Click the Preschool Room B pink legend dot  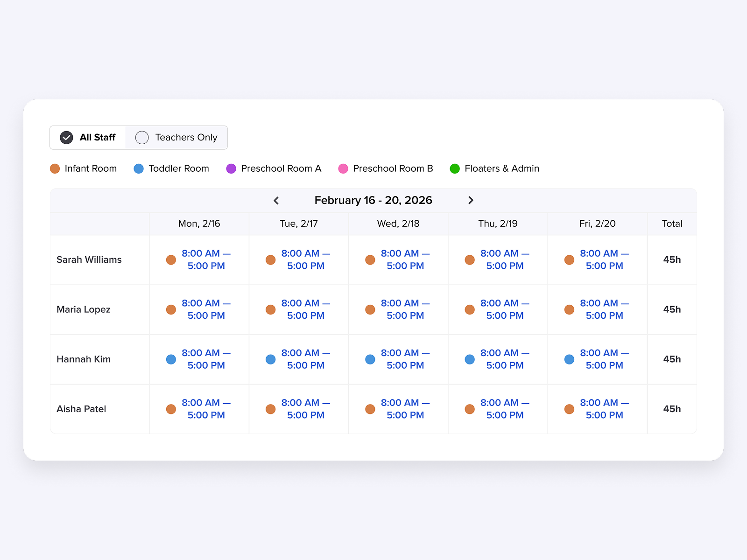click(343, 168)
